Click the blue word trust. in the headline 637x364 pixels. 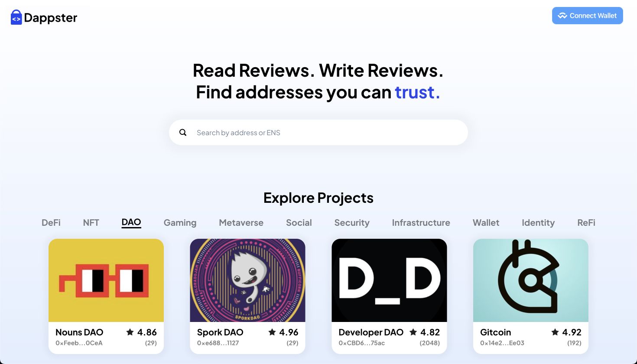417,92
